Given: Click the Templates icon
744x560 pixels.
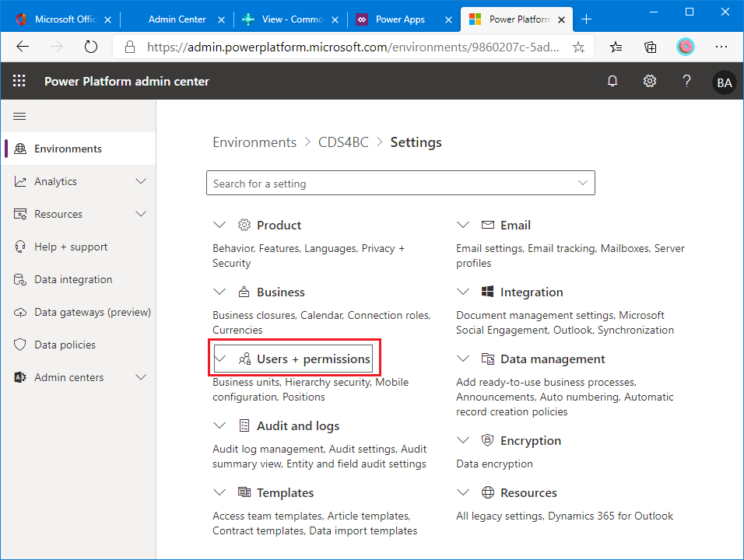Looking at the screenshot, I should [244, 492].
